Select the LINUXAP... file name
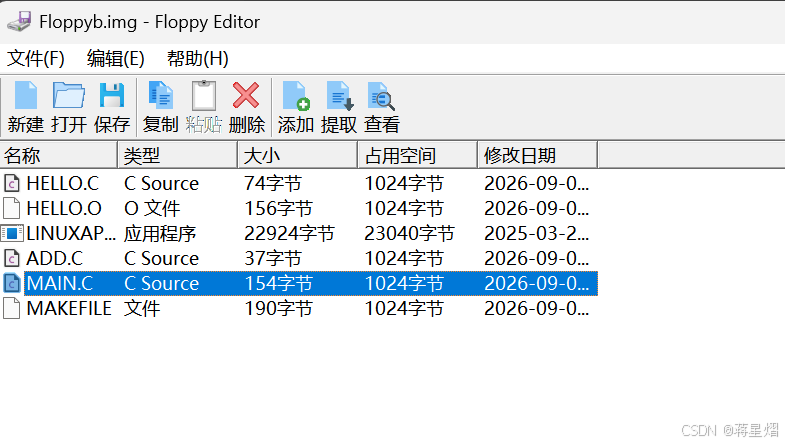 pos(71,234)
